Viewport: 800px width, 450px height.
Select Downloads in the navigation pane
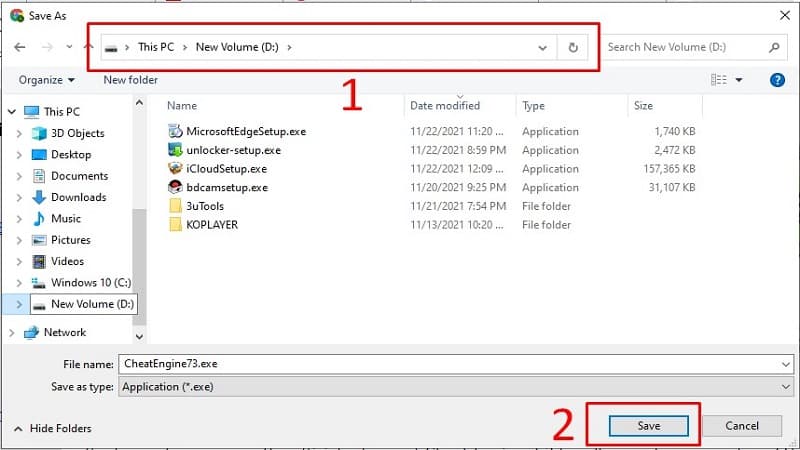[x=78, y=197]
